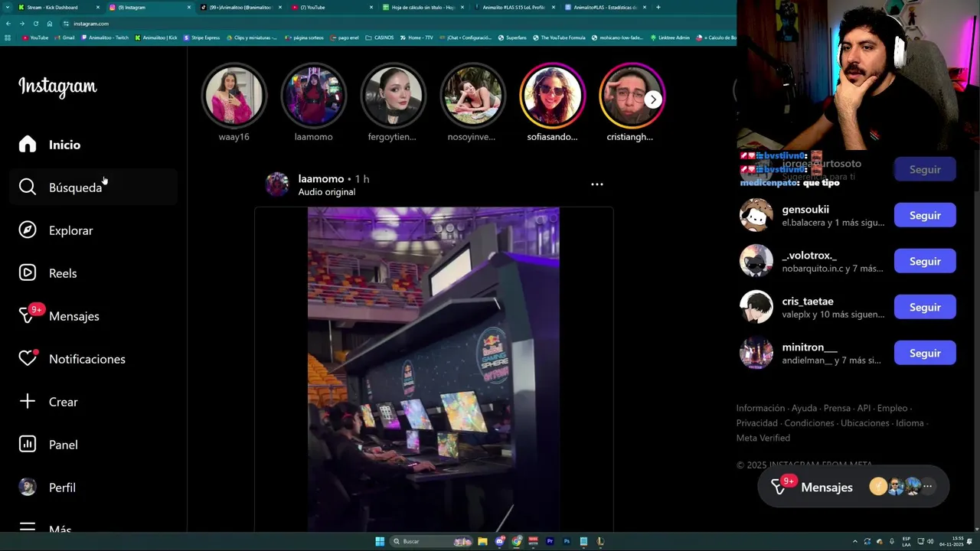Click Linktree Admin bookmark
980x551 pixels.
669,37
